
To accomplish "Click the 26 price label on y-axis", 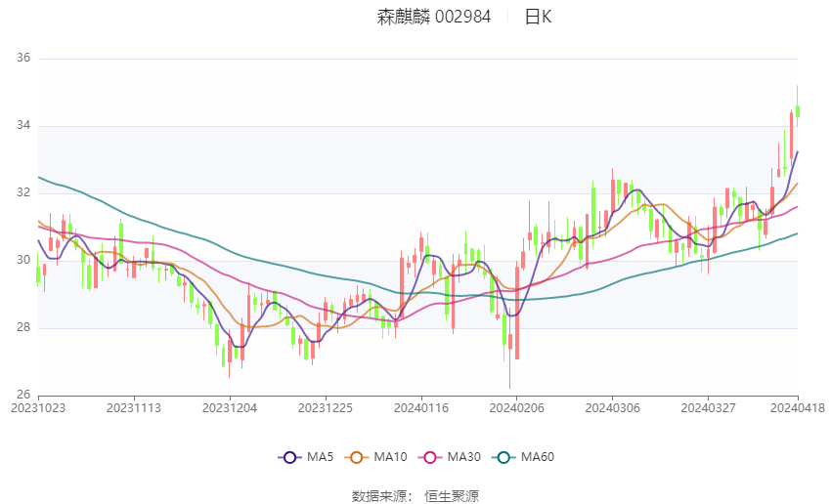I will pos(23,395).
